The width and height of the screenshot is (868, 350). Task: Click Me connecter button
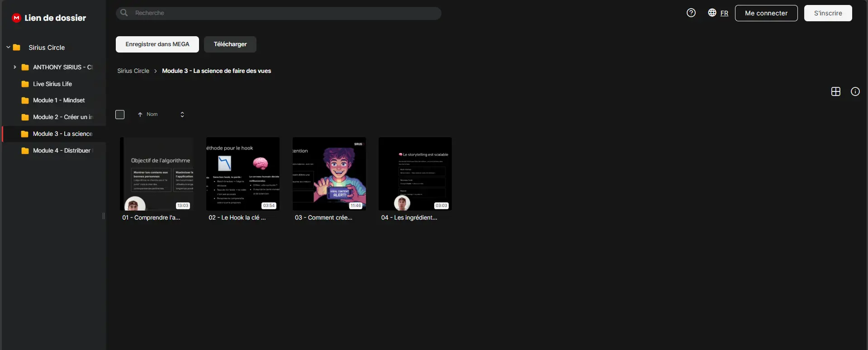[x=766, y=13]
